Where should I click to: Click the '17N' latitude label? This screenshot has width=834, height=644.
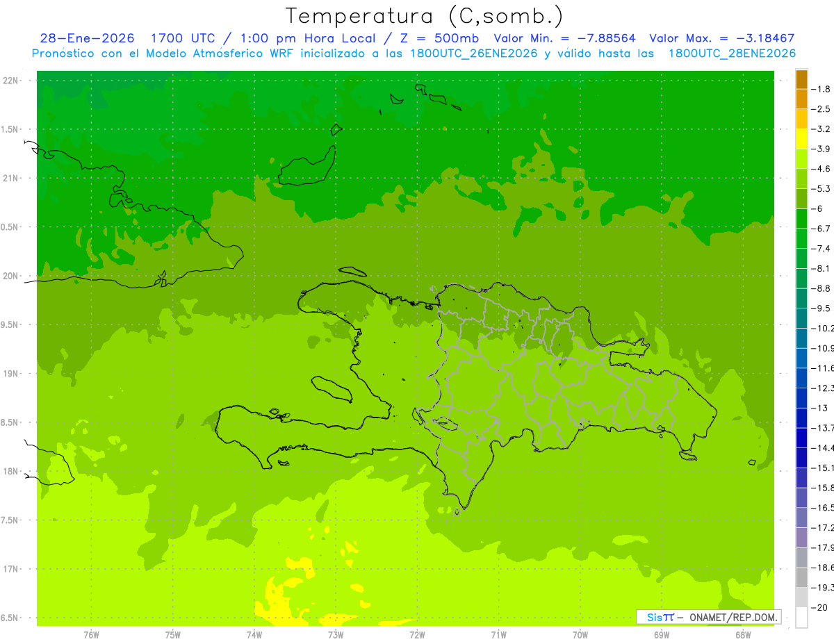pos(12,569)
